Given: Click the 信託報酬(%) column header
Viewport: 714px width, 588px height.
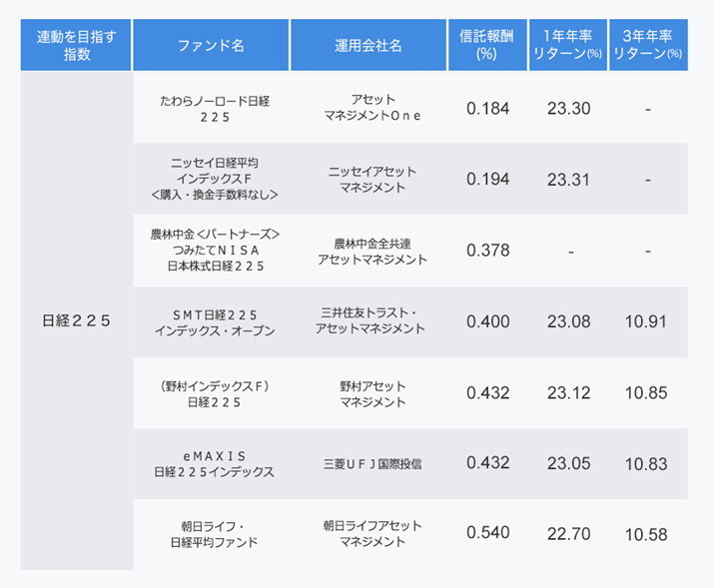Looking at the screenshot, I should (x=487, y=45).
